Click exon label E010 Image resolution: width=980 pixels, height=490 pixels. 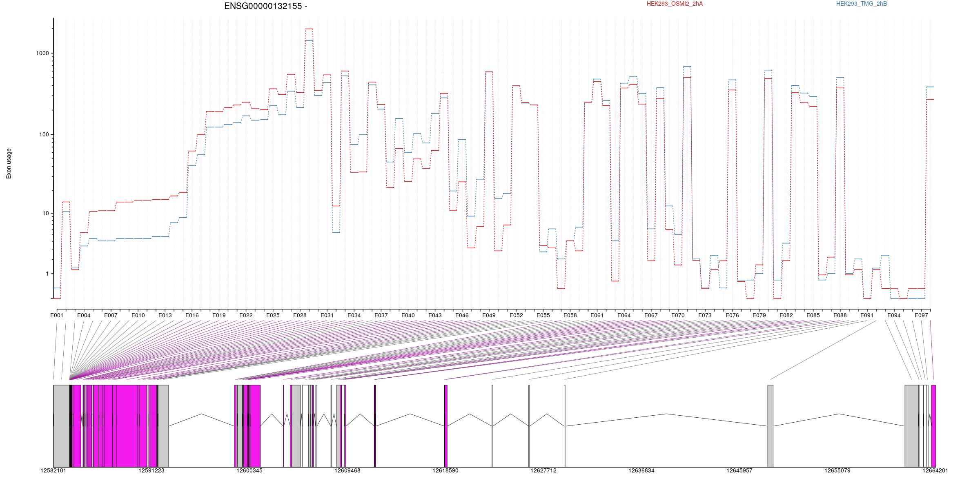(138, 315)
